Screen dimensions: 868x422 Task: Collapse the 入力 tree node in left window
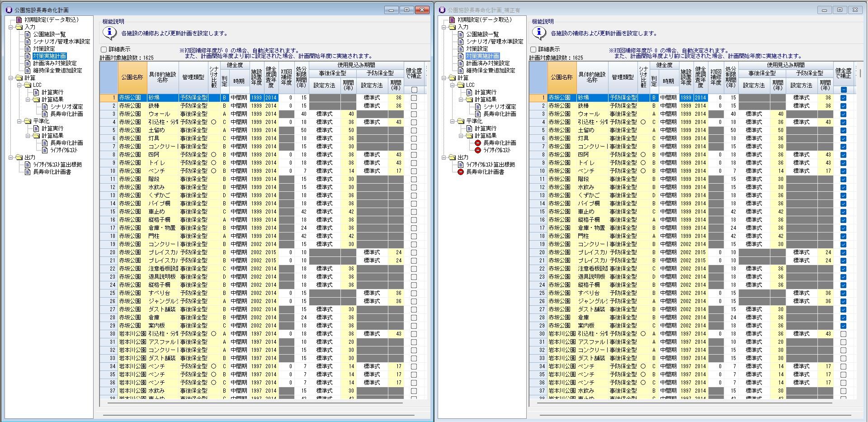click(10, 27)
